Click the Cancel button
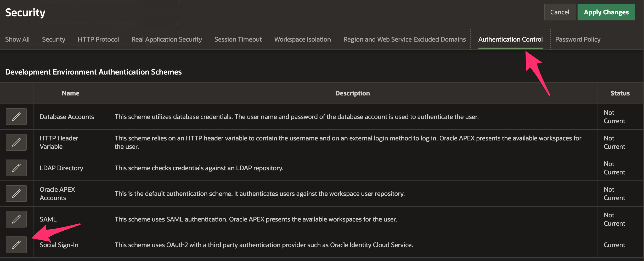This screenshot has height=261, width=644. [560, 12]
